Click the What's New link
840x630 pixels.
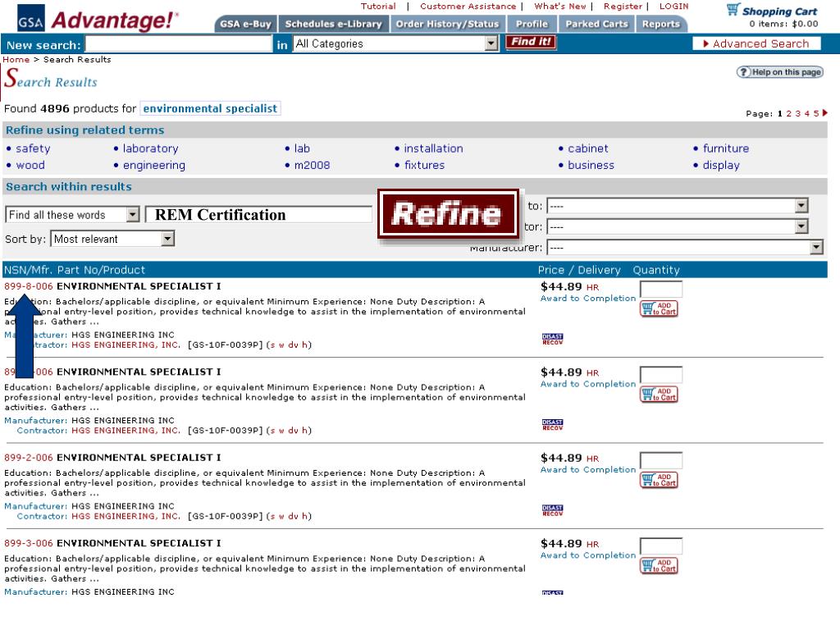(x=559, y=7)
